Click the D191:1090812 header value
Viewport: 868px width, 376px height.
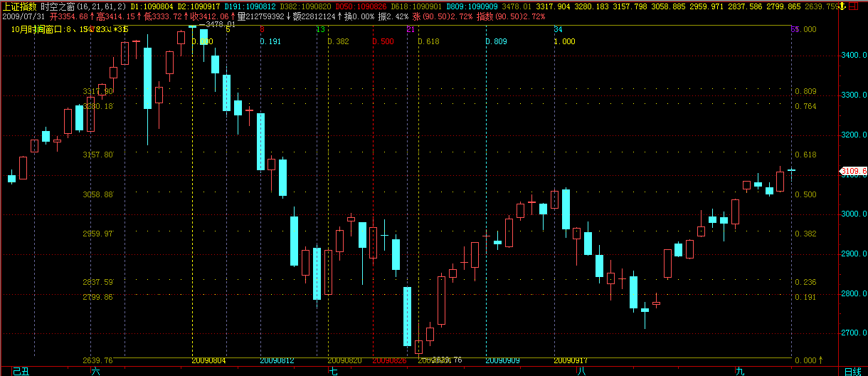click(251, 6)
